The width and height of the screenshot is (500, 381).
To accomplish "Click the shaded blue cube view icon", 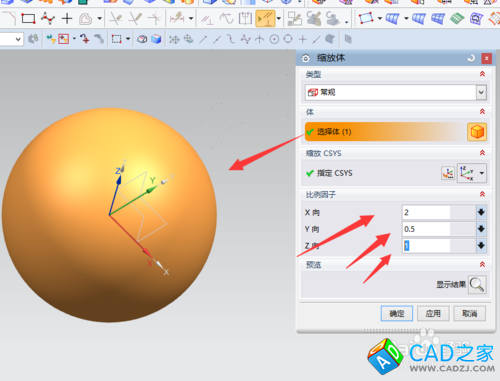I will 156,39.
